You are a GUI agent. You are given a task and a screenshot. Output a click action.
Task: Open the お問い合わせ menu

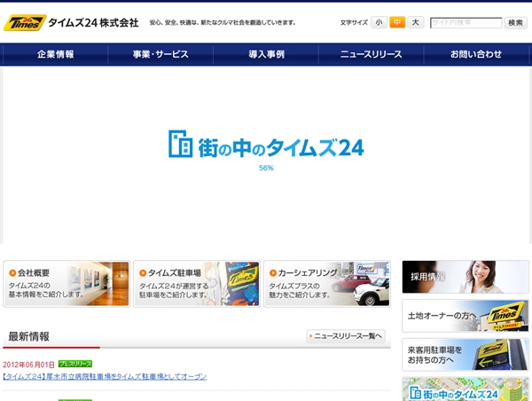coord(476,54)
